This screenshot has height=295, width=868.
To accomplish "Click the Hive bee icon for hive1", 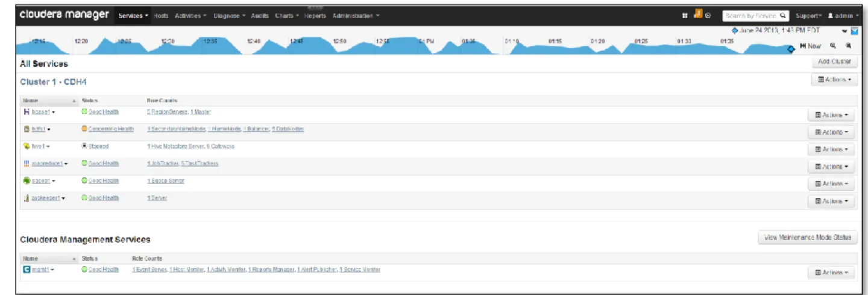I will (x=26, y=147).
